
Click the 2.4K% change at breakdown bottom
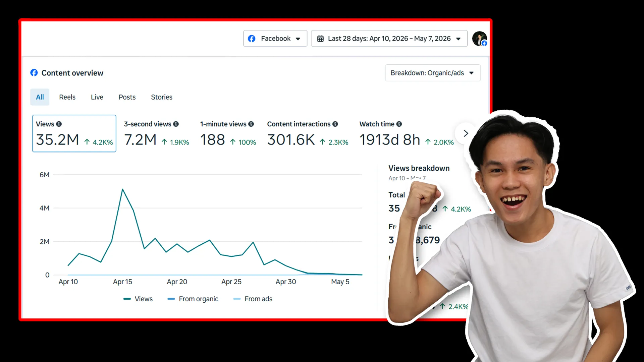pos(454,306)
